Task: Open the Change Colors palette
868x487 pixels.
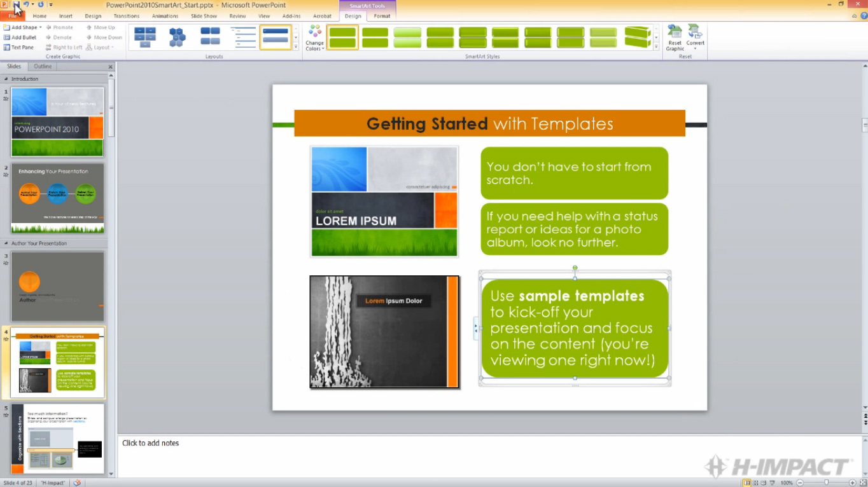Action: (x=314, y=38)
